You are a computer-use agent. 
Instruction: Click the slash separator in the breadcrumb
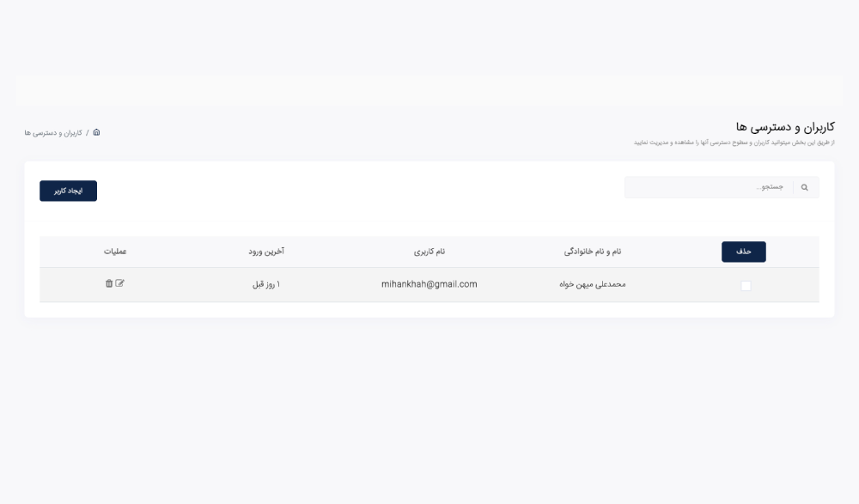pos(87,133)
